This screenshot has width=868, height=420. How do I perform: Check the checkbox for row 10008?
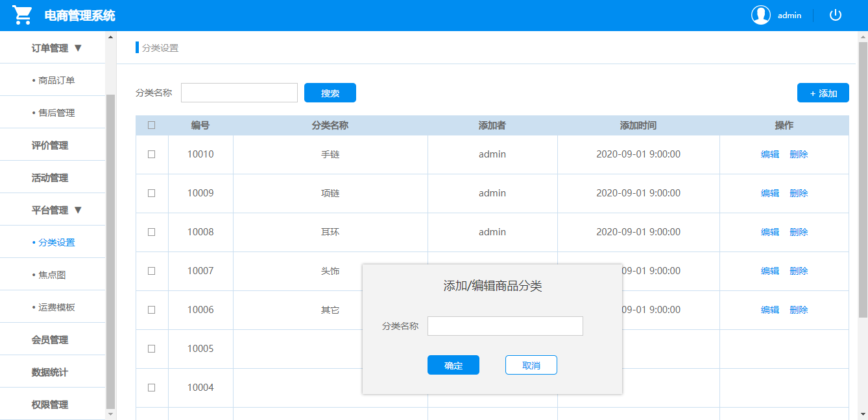152,231
